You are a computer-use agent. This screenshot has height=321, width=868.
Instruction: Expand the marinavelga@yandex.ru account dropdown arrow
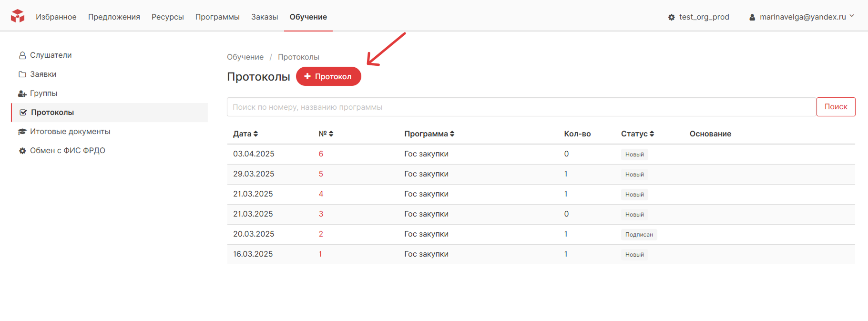point(852,16)
